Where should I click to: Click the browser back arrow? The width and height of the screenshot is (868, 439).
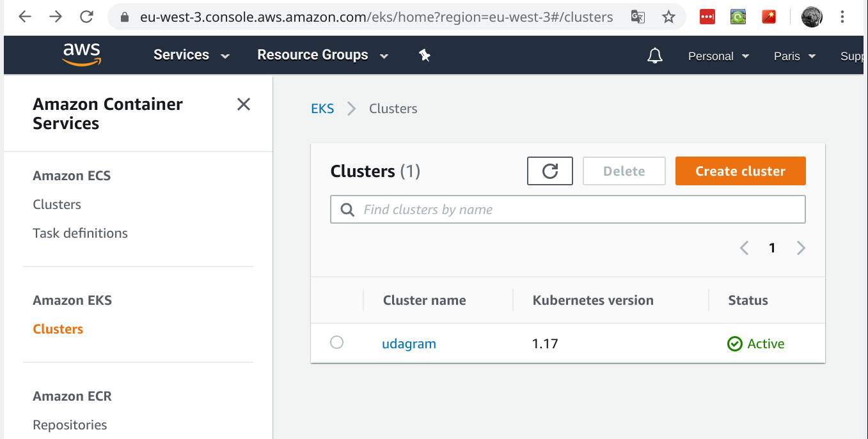tap(25, 17)
